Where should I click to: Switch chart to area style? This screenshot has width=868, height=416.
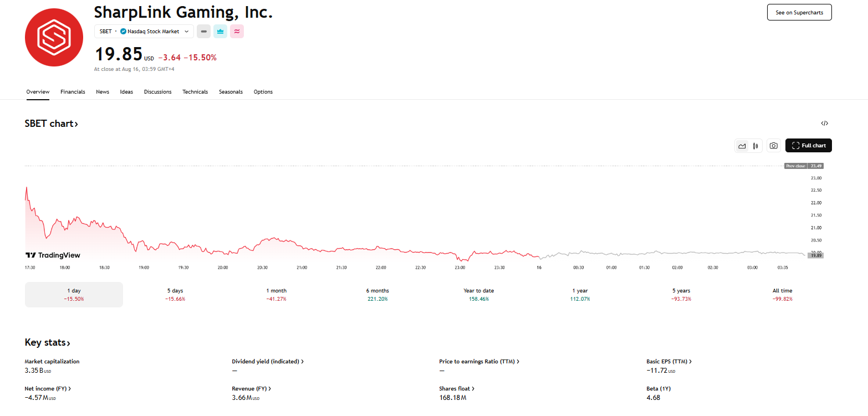point(742,146)
